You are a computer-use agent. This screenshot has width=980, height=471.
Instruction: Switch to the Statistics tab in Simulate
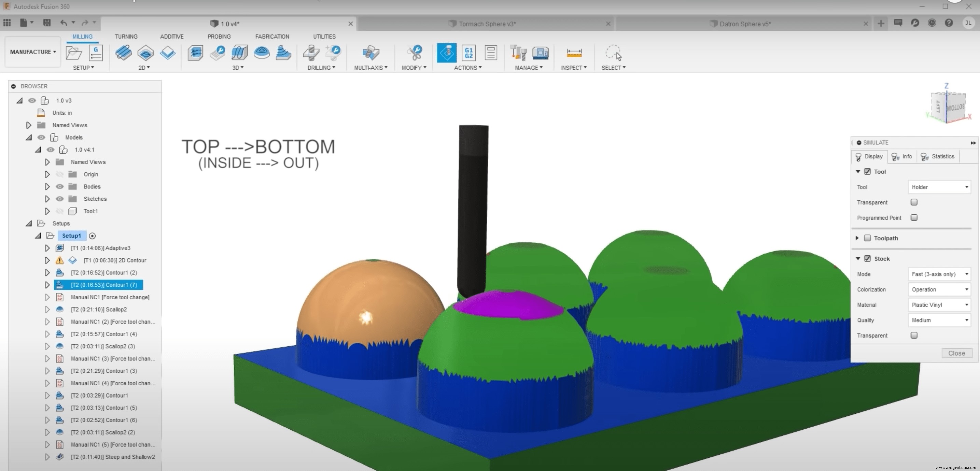click(x=938, y=156)
